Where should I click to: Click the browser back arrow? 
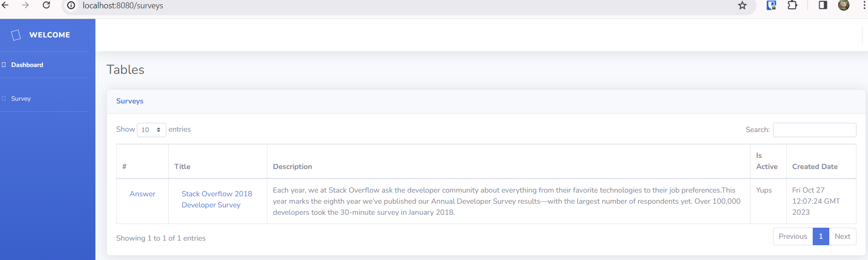[x=6, y=5]
